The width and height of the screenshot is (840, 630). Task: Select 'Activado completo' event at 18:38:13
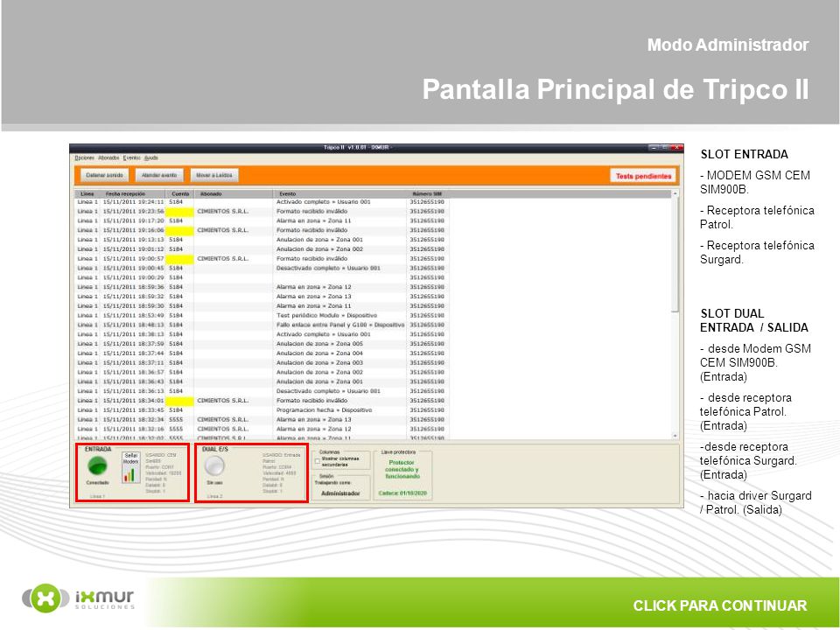coord(323,334)
